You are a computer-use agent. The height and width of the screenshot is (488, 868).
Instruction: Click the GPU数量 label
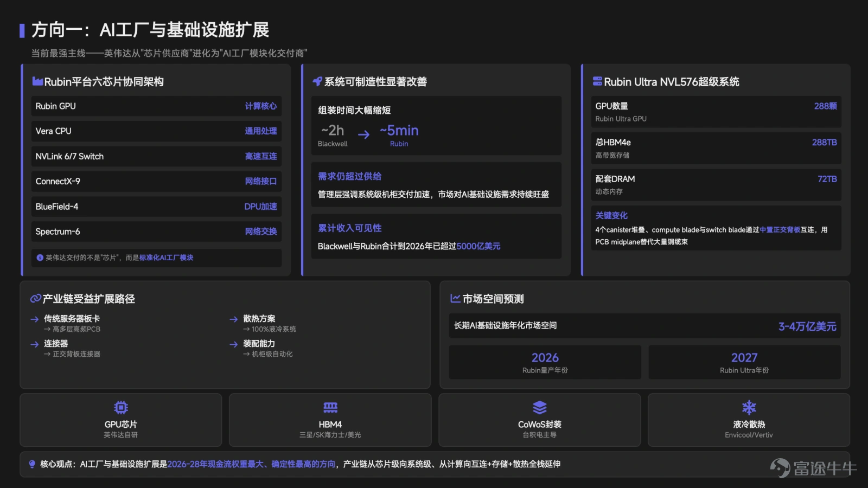tap(612, 106)
